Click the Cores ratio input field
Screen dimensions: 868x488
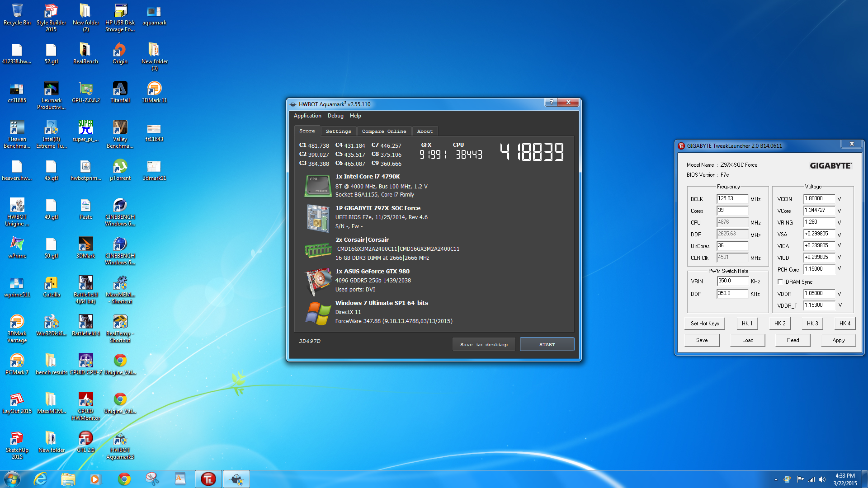(732, 210)
